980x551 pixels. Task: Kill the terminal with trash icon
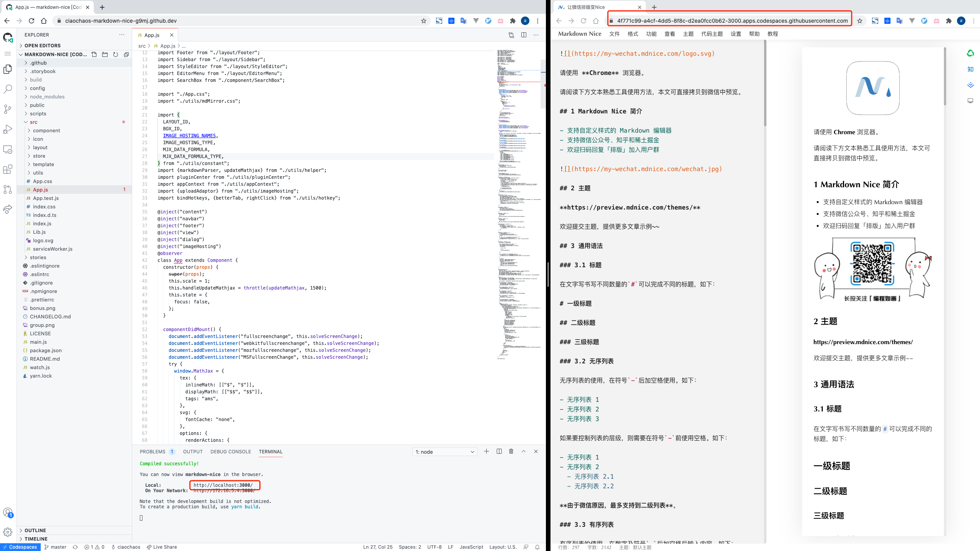(x=511, y=451)
